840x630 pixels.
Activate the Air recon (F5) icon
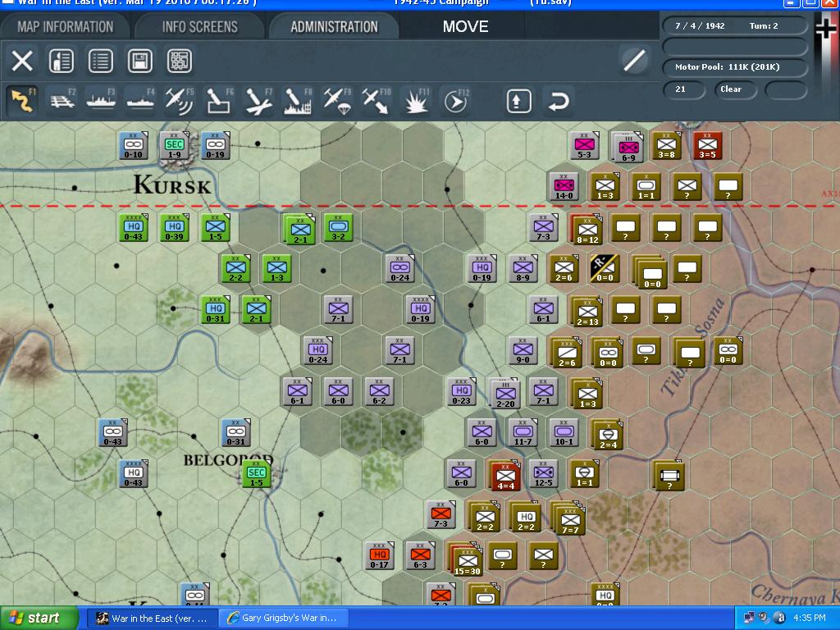tap(180, 100)
